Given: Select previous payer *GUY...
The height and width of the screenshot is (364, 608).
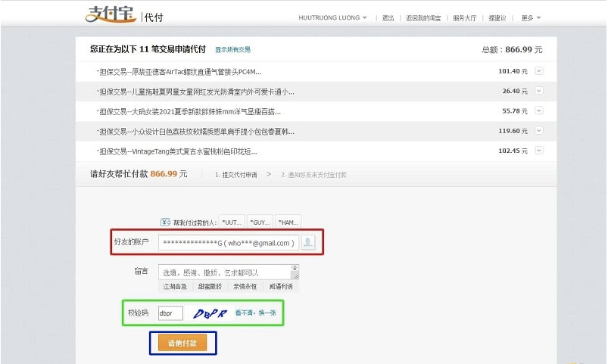Looking at the screenshot, I should click(260, 222).
